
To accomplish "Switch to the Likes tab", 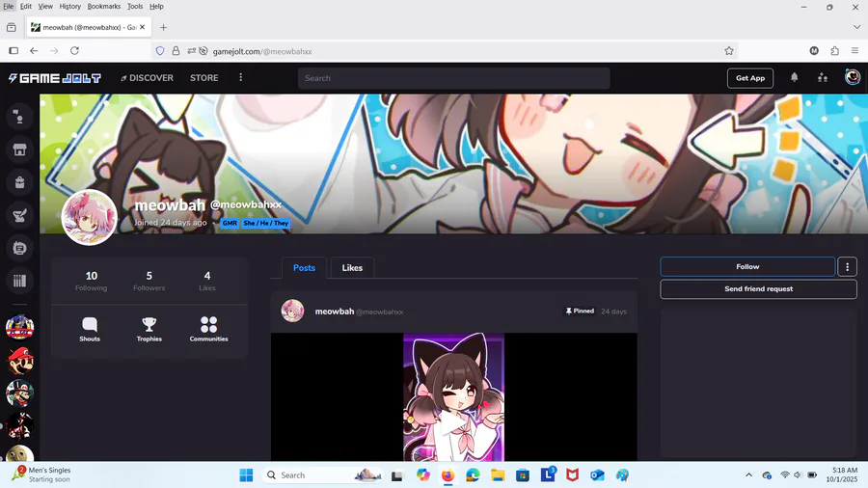I will [x=352, y=268].
